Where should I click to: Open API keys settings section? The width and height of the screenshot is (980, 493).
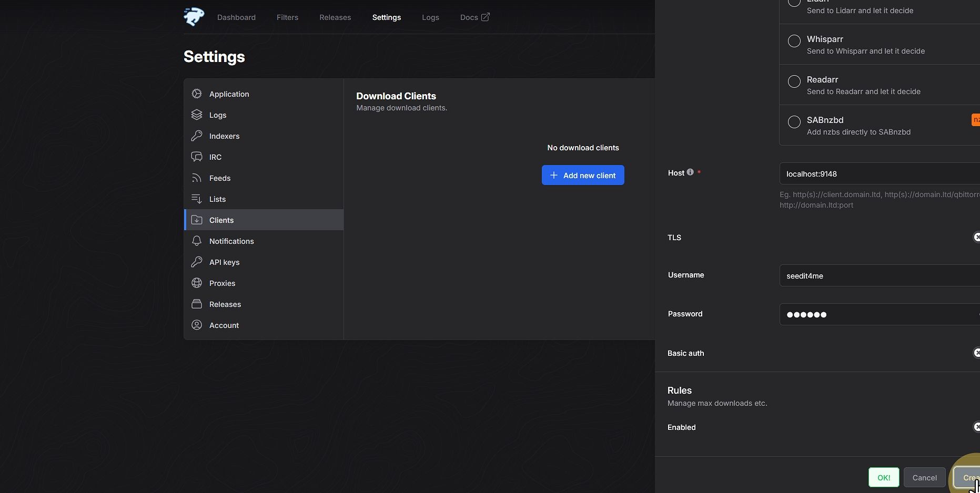point(264,262)
